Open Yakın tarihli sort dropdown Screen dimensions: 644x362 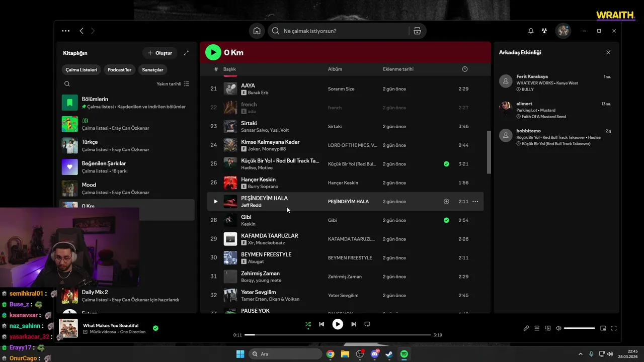pos(173,84)
